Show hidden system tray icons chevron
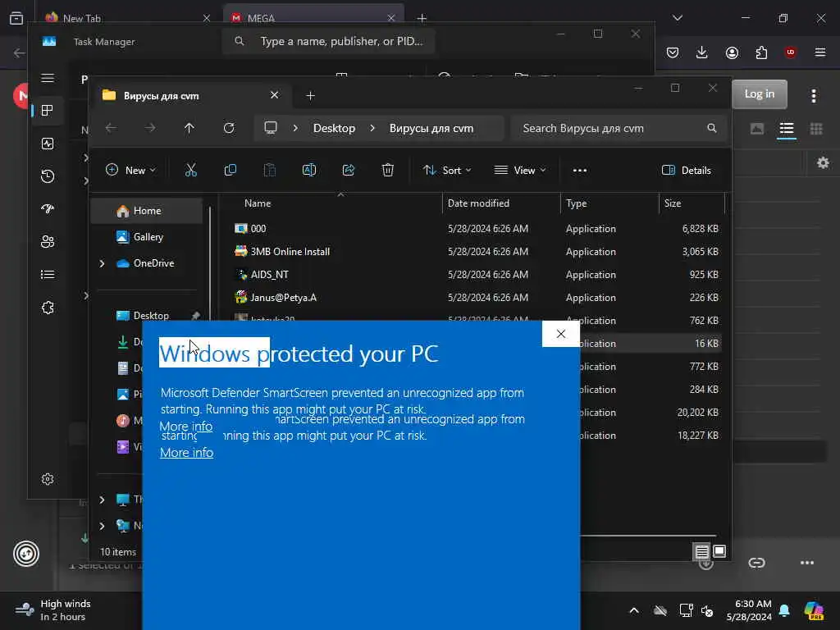 (634, 610)
